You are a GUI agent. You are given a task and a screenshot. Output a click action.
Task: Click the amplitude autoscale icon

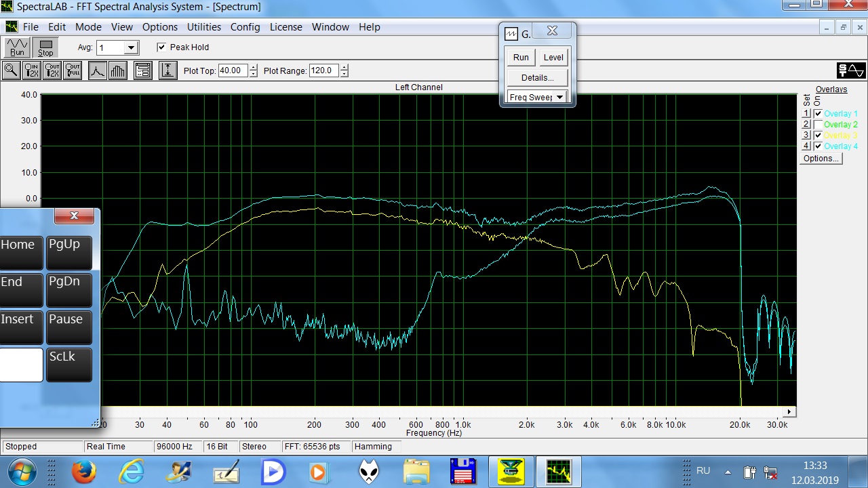pyautogui.click(x=167, y=70)
